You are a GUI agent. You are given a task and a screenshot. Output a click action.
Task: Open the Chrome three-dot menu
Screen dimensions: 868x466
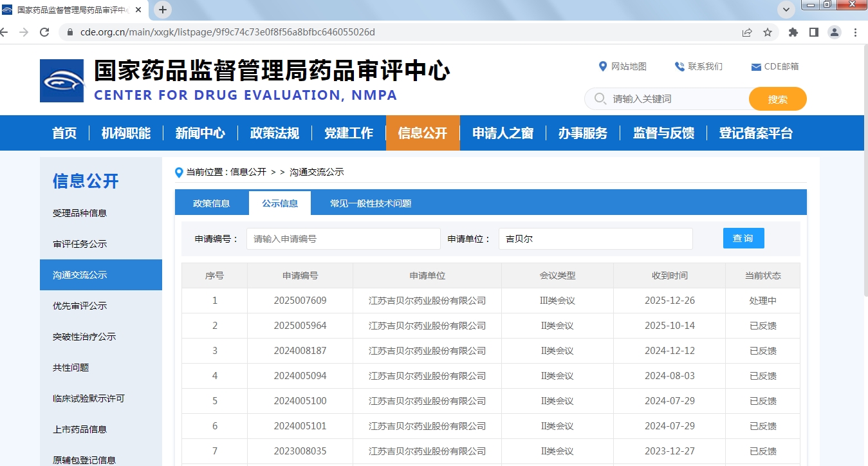[x=856, y=32]
